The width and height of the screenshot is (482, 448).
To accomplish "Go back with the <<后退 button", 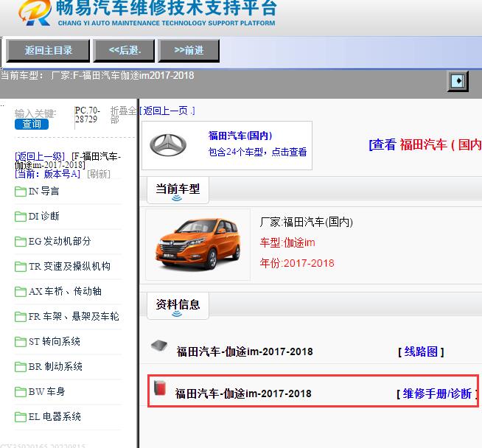I will (124, 50).
